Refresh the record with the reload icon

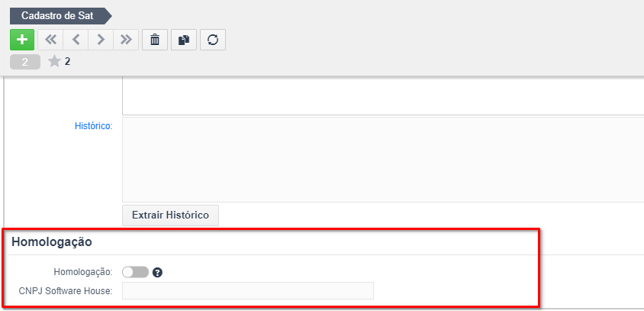pyautogui.click(x=213, y=40)
